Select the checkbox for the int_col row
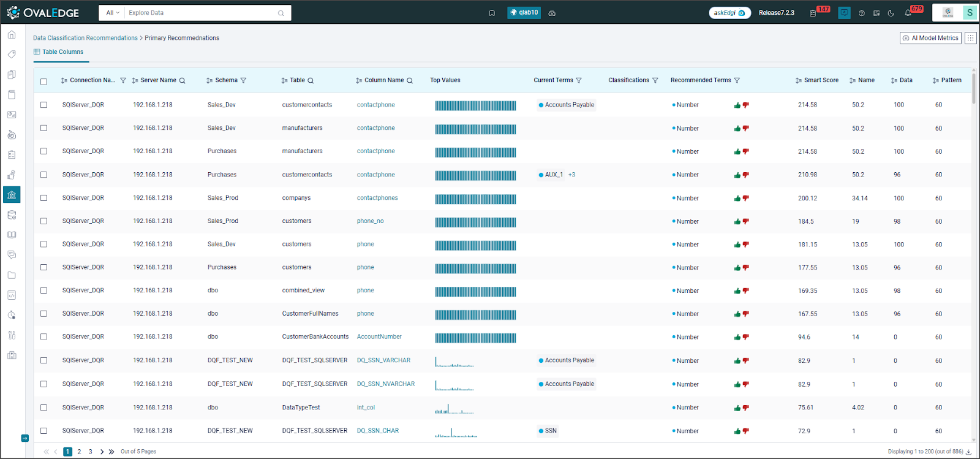 pos(43,408)
